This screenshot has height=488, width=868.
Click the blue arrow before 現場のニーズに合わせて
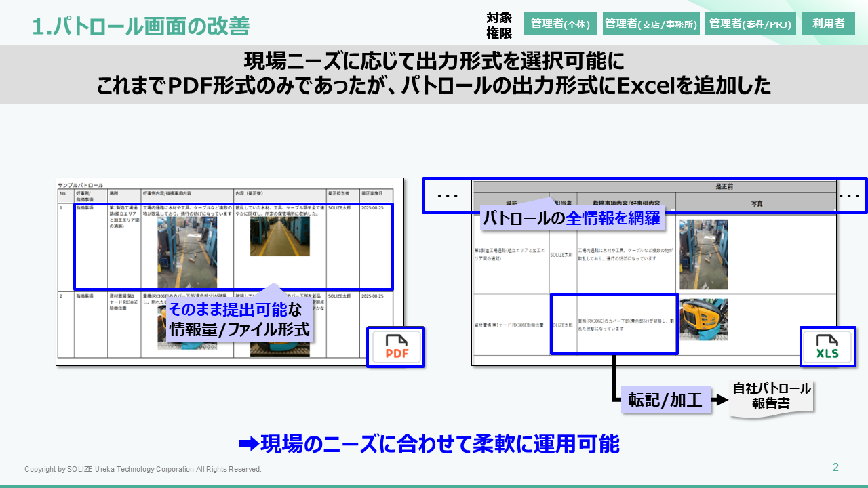248,444
